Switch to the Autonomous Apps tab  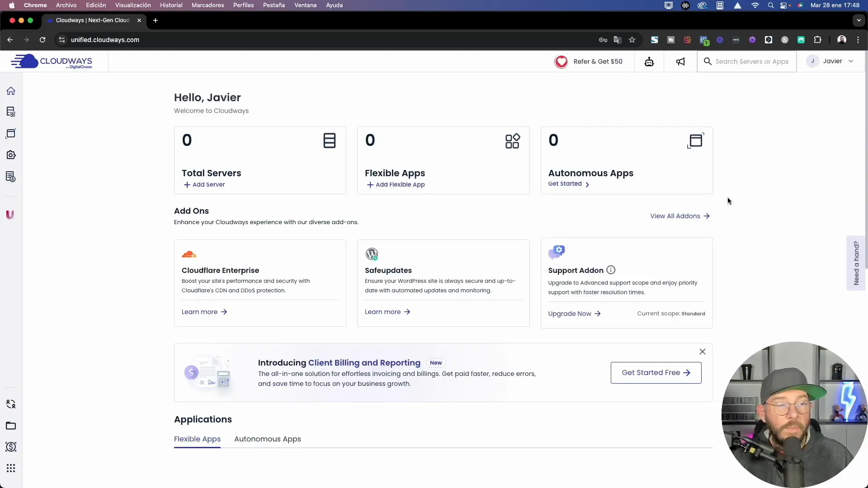pyautogui.click(x=268, y=439)
